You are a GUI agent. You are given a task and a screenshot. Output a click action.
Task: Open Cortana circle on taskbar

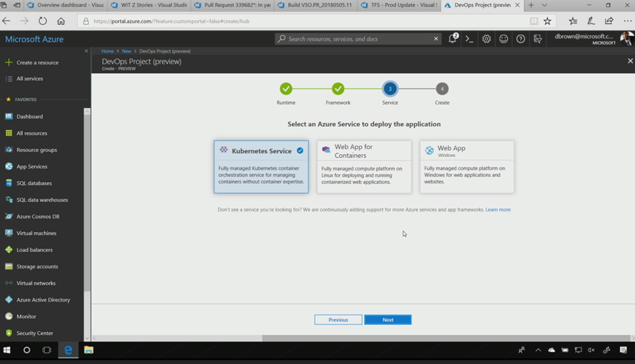[27, 350]
